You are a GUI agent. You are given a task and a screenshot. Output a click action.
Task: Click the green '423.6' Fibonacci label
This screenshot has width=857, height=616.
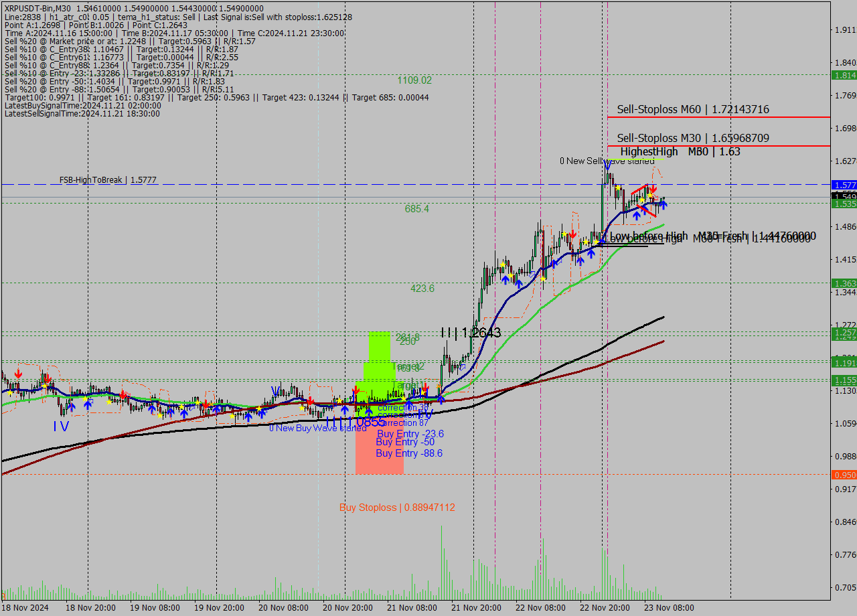[x=422, y=289]
